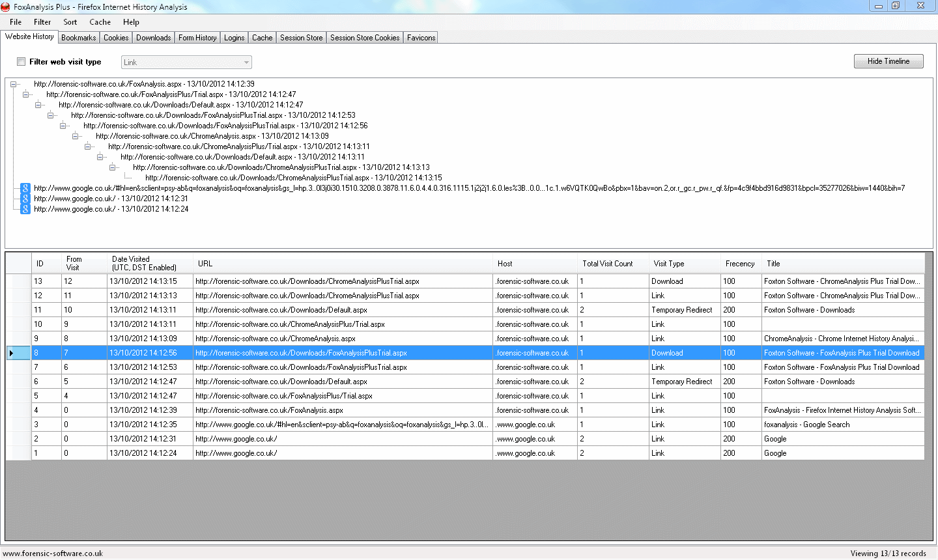Switch to the Cookies tab
The image size is (938, 560).
click(x=116, y=38)
